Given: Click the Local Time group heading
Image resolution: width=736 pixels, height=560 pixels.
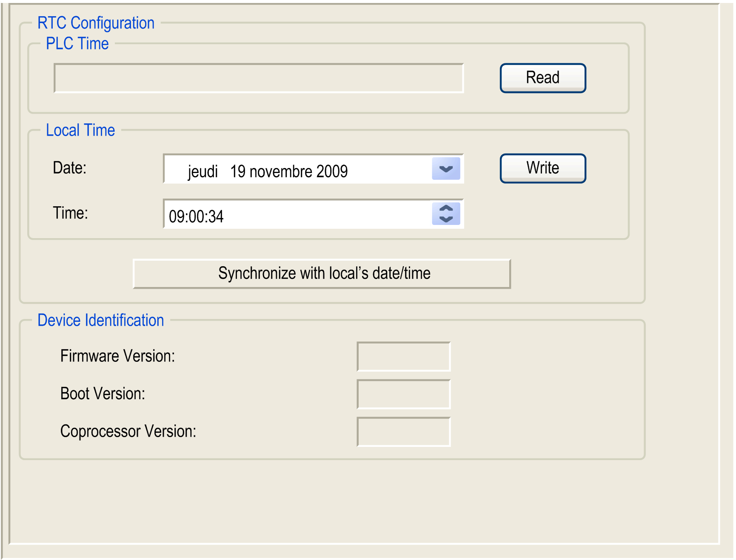Looking at the screenshot, I should (x=80, y=130).
